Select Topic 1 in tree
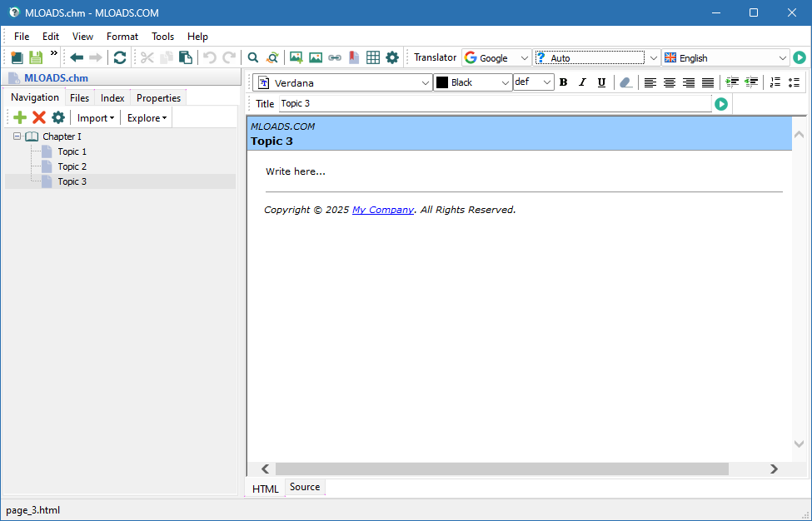This screenshot has height=521, width=812. coord(72,151)
